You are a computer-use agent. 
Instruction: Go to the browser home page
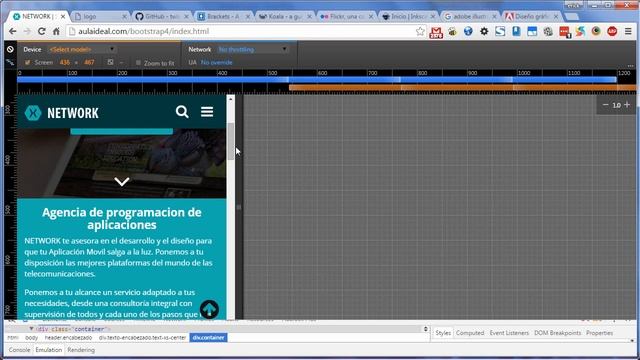click(56, 31)
